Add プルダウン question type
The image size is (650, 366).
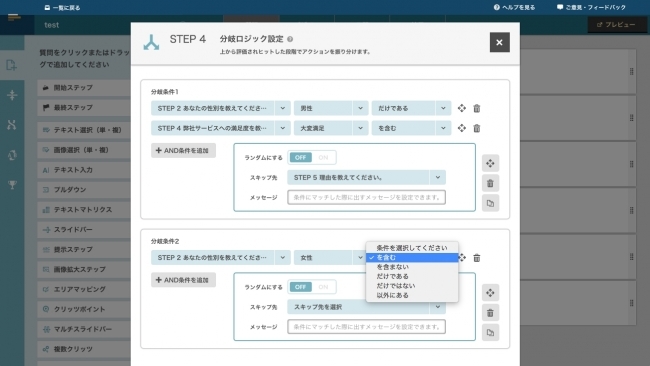coord(84,190)
